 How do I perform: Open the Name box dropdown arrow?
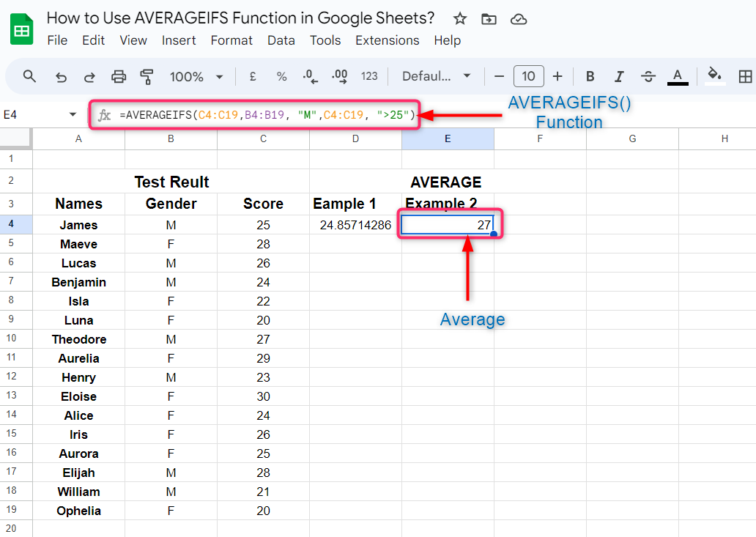point(73,115)
